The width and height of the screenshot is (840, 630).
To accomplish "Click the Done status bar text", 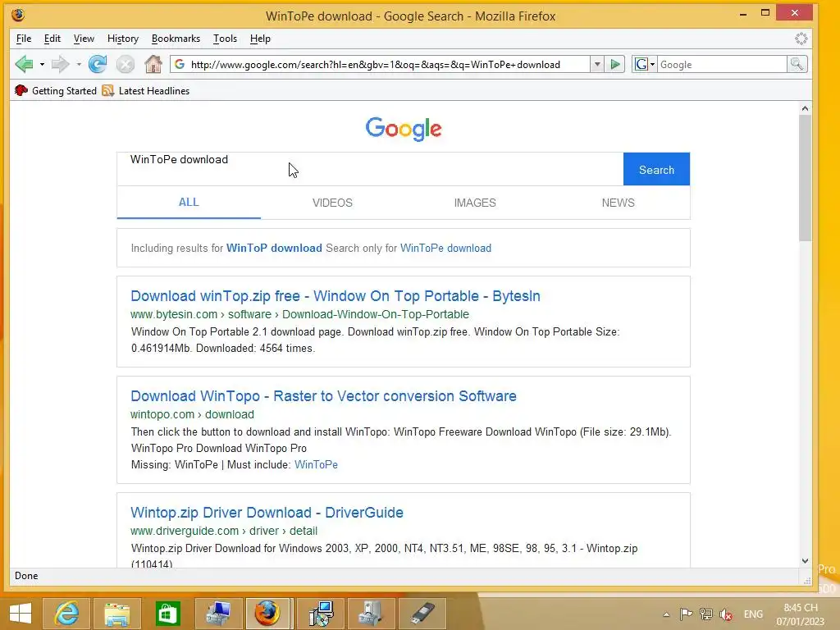I will pos(26,576).
